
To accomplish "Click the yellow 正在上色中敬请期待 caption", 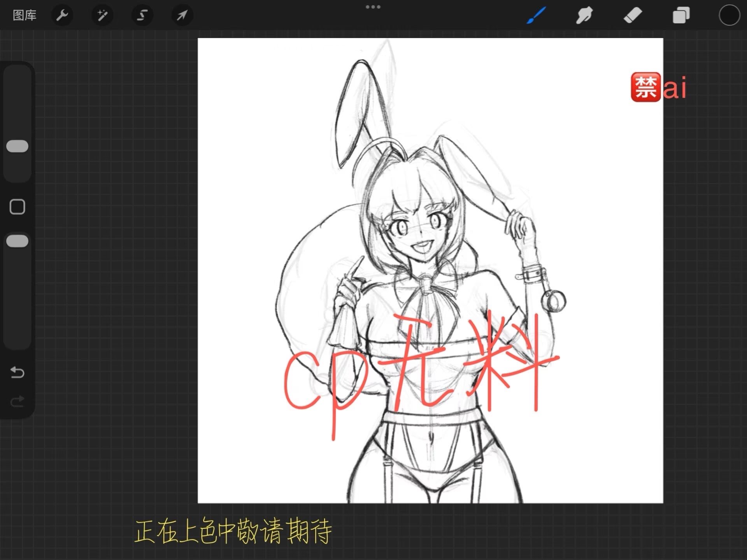I will pyautogui.click(x=233, y=531).
